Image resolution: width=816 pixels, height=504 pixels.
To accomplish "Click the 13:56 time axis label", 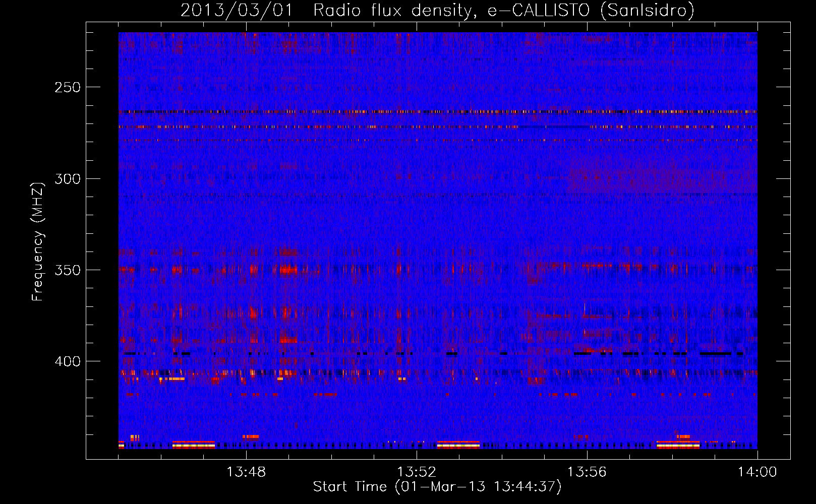I will [587, 472].
